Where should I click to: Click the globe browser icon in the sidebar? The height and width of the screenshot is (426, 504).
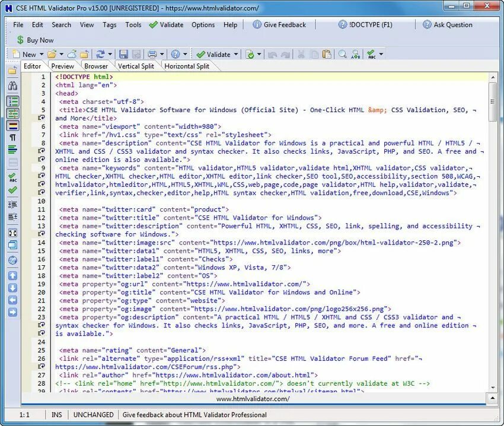(x=13, y=260)
